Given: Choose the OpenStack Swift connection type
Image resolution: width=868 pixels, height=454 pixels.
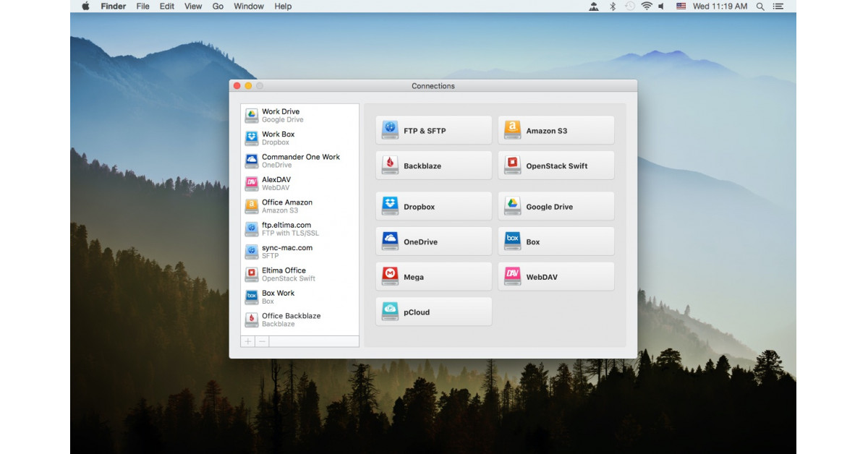Looking at the screenshot, I should pos(556,166).
